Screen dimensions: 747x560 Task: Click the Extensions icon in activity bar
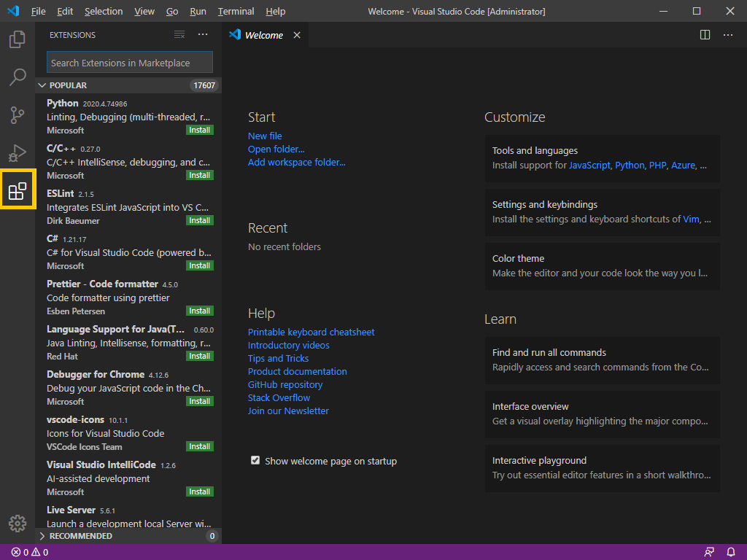coord(18,190)
